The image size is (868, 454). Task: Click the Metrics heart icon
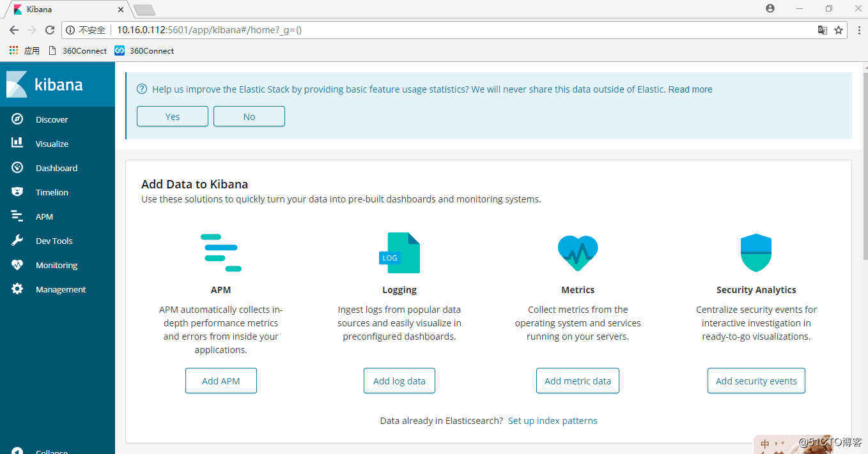pyautogui.click(x=578, y=253)
